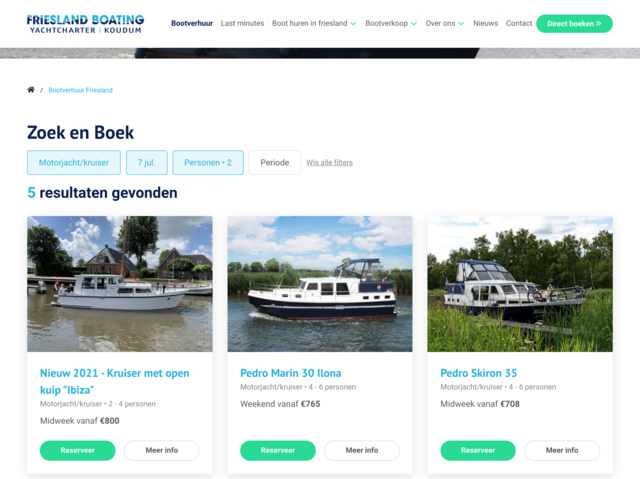Go to Last minutes page
The image size is (640, 479).
[242, 23]
